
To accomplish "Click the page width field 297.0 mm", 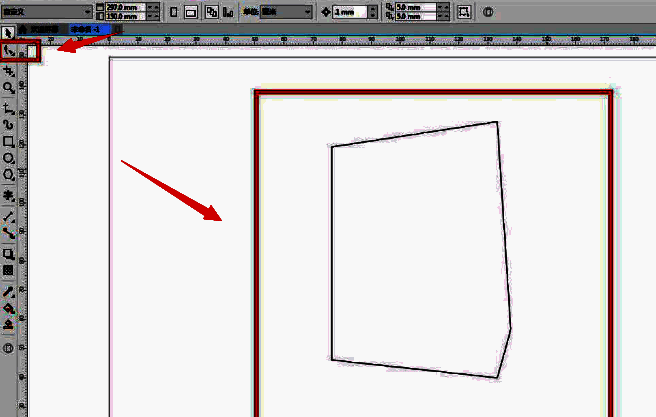I will pos(123,7).
